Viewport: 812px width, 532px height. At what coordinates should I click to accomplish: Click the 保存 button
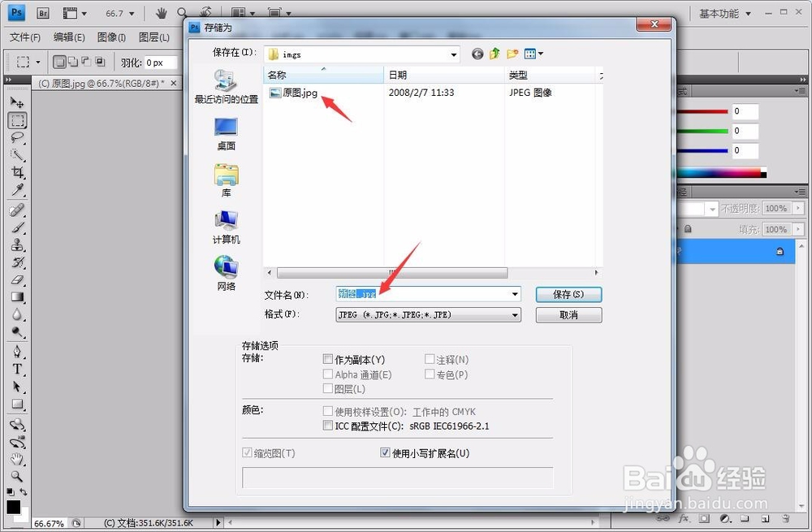pos(568,294)
